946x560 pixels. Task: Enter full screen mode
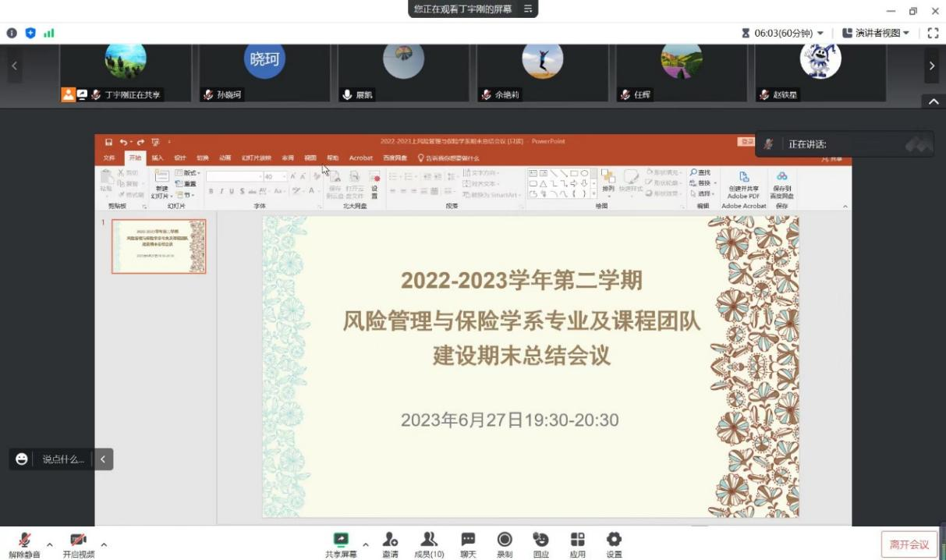pos(933,33)
